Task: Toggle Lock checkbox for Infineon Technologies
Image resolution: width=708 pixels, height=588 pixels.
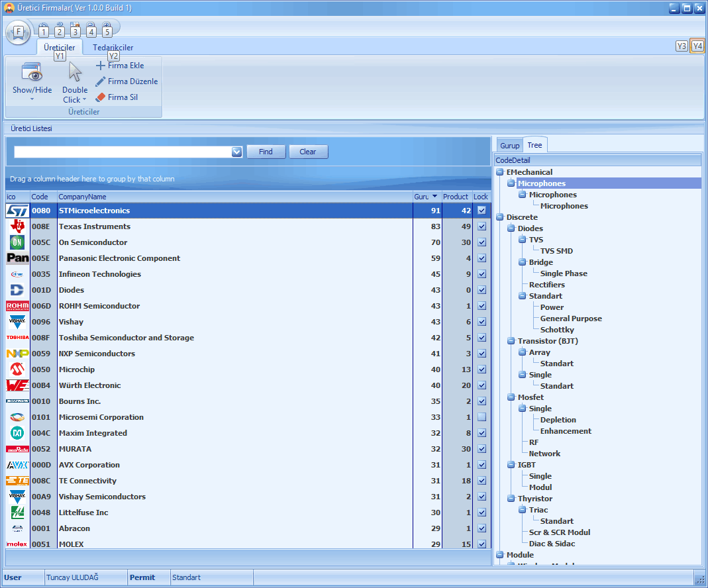Action: point(481,274)
